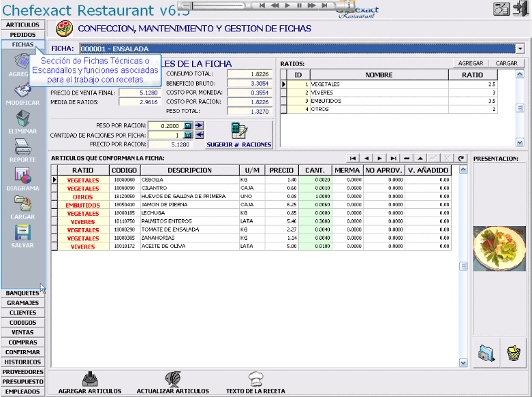Select the EMBUTIDOS row in Ratios table
Viewport: 532px width, 397px height.
[x=389, y=101]
